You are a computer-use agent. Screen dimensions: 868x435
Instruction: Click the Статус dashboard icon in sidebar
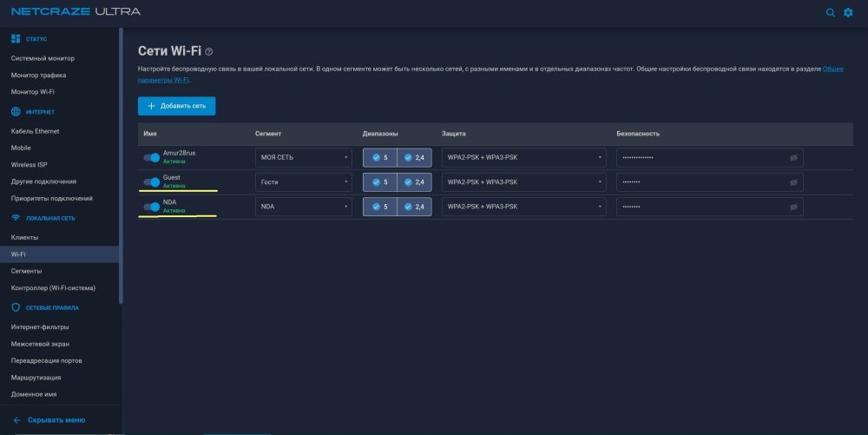(x=16, y=39)
